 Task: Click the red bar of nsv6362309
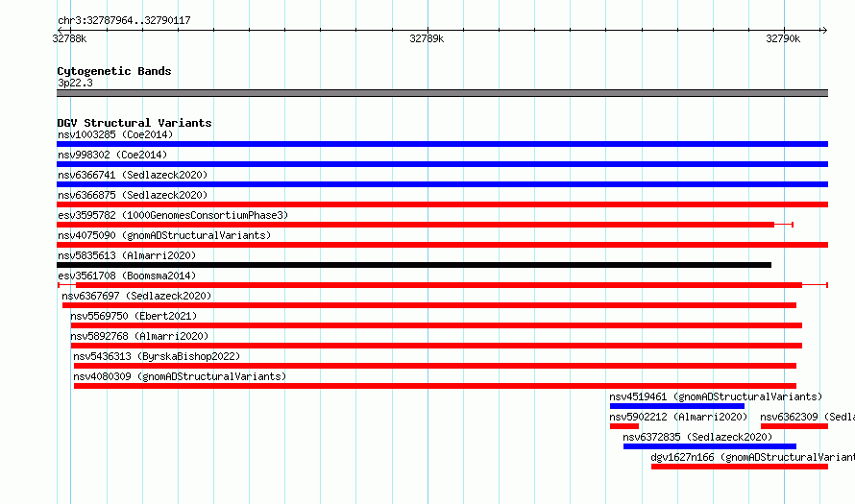[x=794, y=426]
